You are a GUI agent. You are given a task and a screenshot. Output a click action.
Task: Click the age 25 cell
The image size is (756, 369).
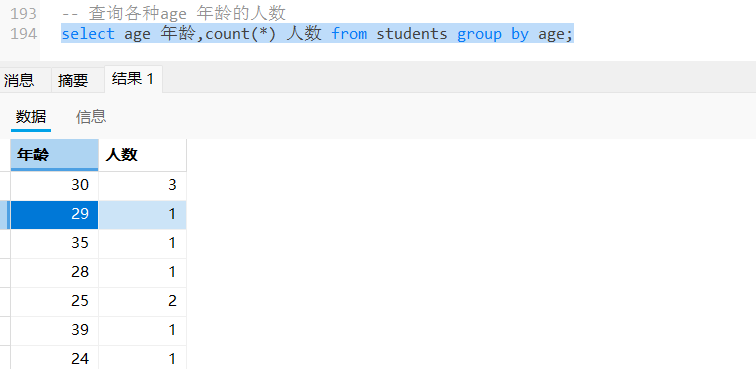click(x=54, y=301)
